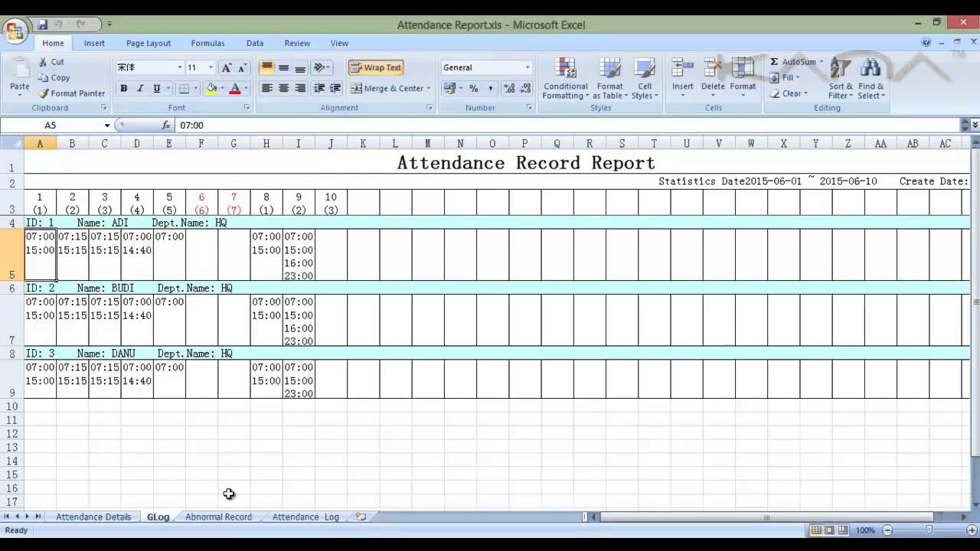This screenshot has height=551, width=980.
Task: Open the font size dropdown
Action: pyautogui.click(x=211, y=67)
